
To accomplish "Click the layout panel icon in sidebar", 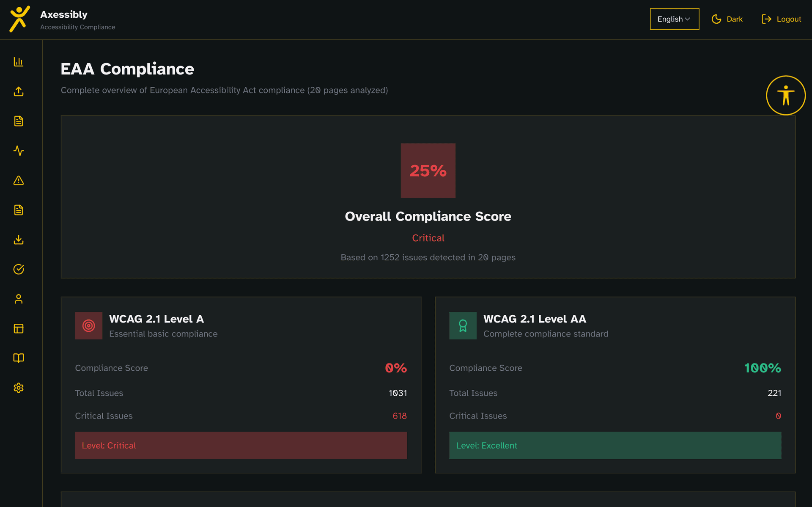I will 19,328.
